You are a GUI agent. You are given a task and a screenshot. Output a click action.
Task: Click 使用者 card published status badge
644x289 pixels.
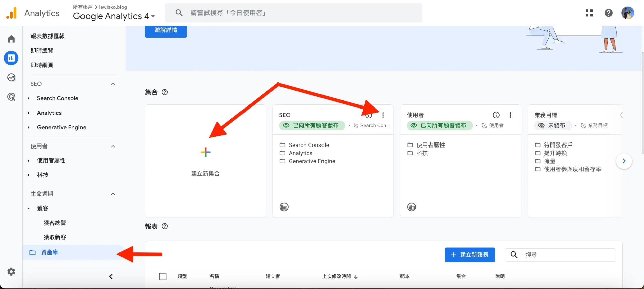(x=439, y=125)
